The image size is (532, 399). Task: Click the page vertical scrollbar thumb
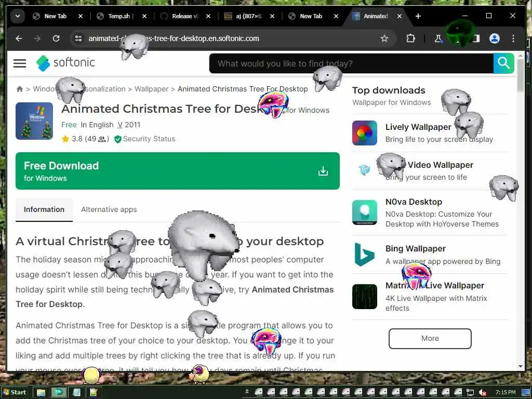point(521,75)
